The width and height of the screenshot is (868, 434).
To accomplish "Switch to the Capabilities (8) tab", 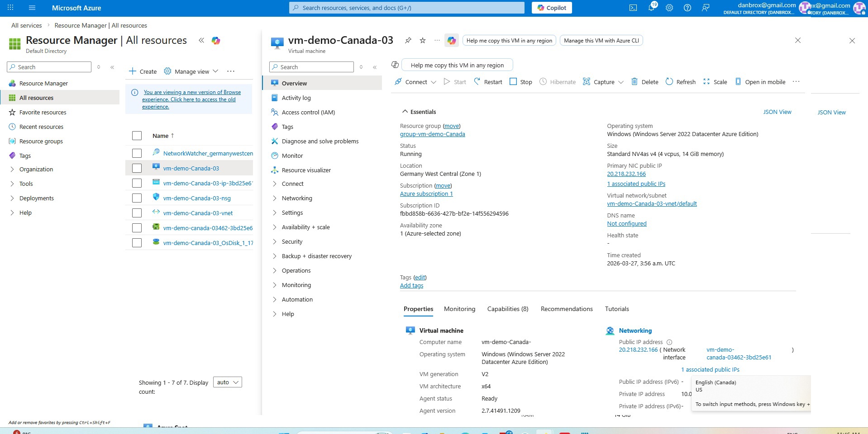I will pos(508,309).
